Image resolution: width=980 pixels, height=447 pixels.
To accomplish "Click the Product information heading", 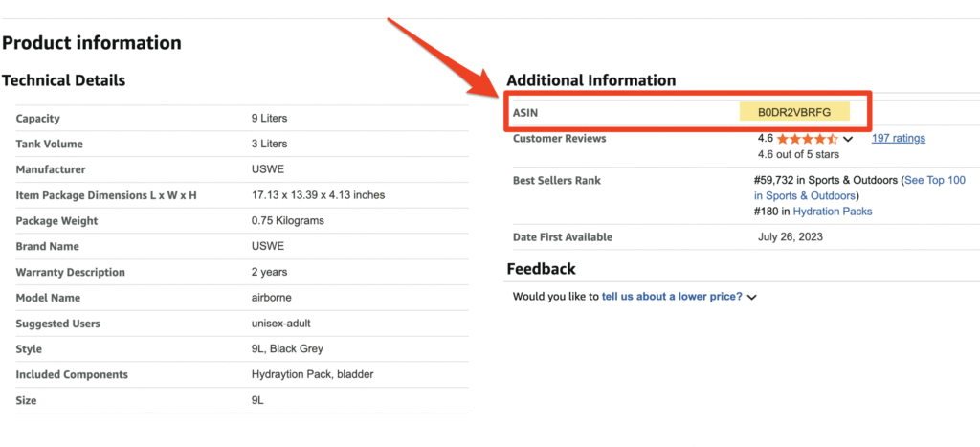I will click(x=92, y=43).
